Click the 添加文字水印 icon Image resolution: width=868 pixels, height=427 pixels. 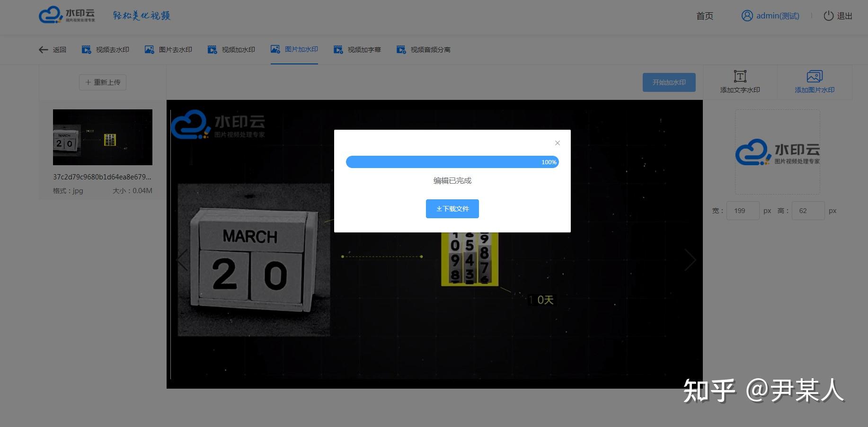pos(740,76)
